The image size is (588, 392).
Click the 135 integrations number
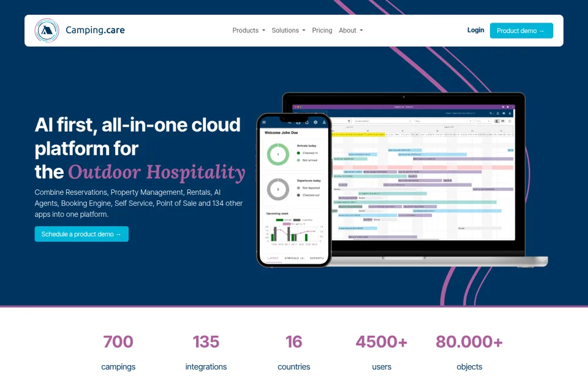point(206,342)
